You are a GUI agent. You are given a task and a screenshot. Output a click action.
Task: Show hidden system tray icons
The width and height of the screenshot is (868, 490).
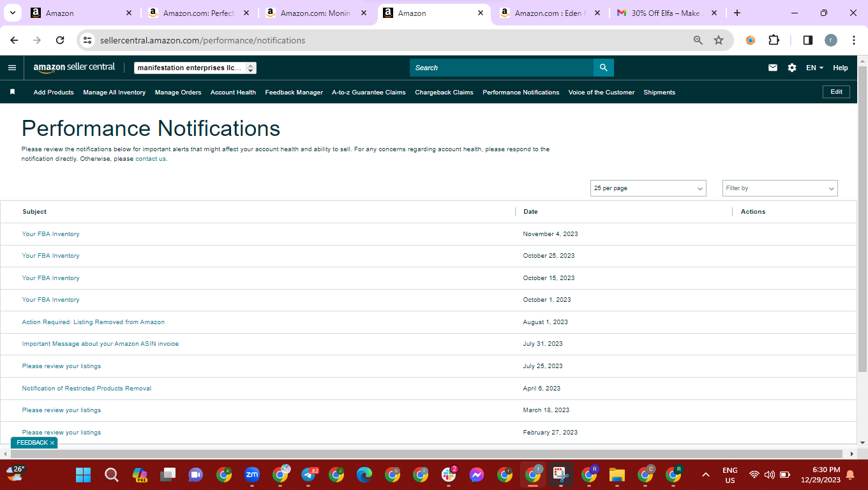(706, 475)
